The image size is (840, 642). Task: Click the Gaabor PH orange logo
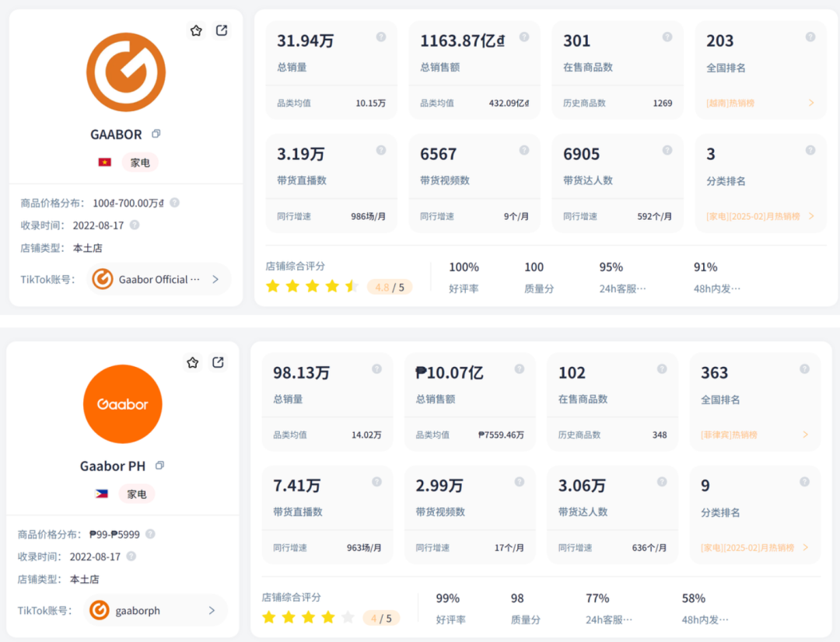point(123,403)
